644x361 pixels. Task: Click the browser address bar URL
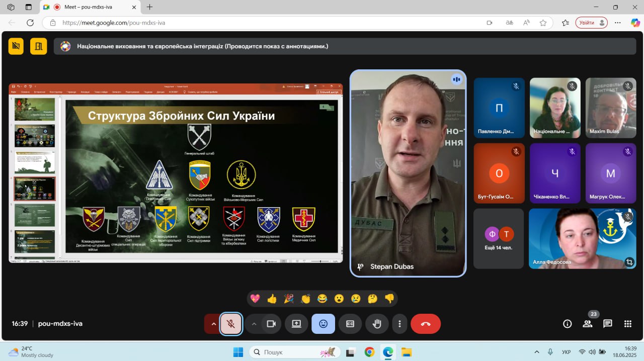click(114, 23)
